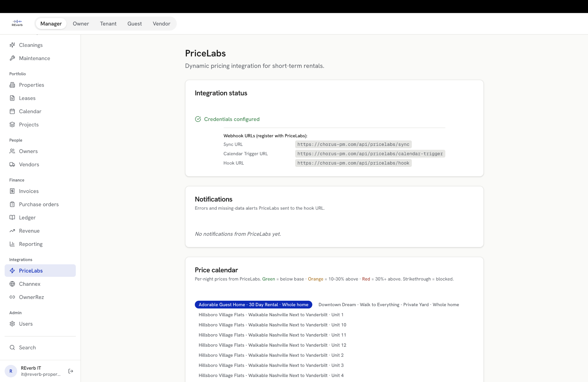
Task: Click the Credentials configured check icon
Action: 198,119
